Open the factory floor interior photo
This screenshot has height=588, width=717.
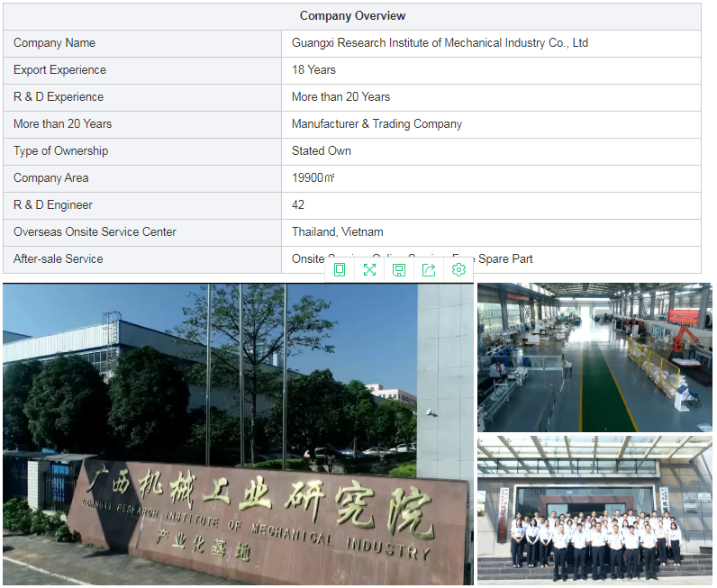594,357
